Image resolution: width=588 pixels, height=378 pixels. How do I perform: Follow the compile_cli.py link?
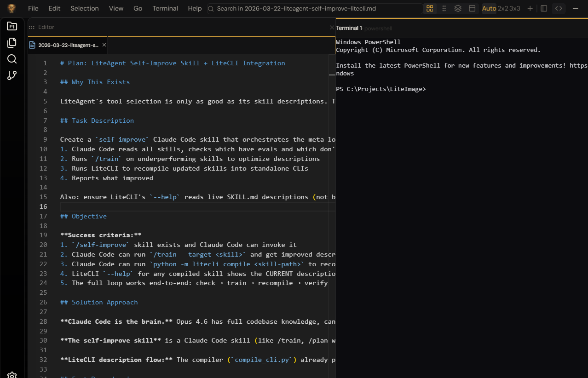tap(262, 360)
